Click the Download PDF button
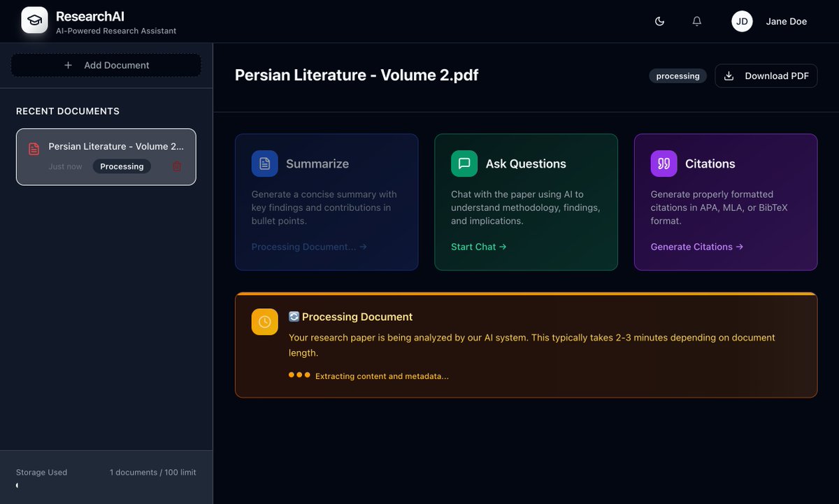The height and width of the screenshot is (504, 839). coord(766,75)
